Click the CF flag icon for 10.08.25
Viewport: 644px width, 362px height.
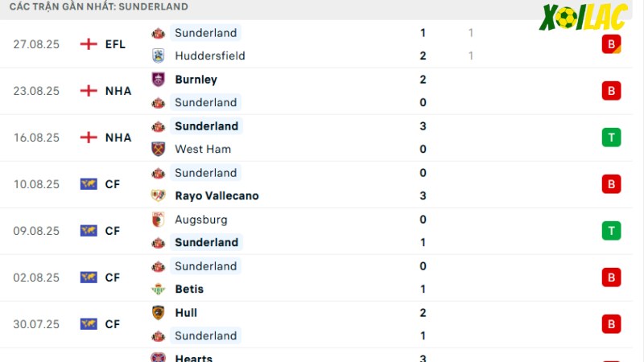click(x=89, y=184)
